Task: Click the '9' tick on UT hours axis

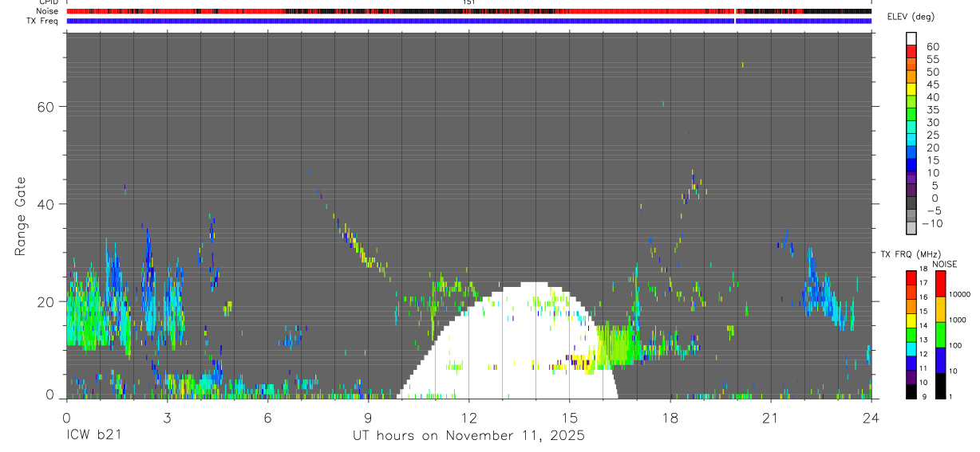Action: click(368, 417)
